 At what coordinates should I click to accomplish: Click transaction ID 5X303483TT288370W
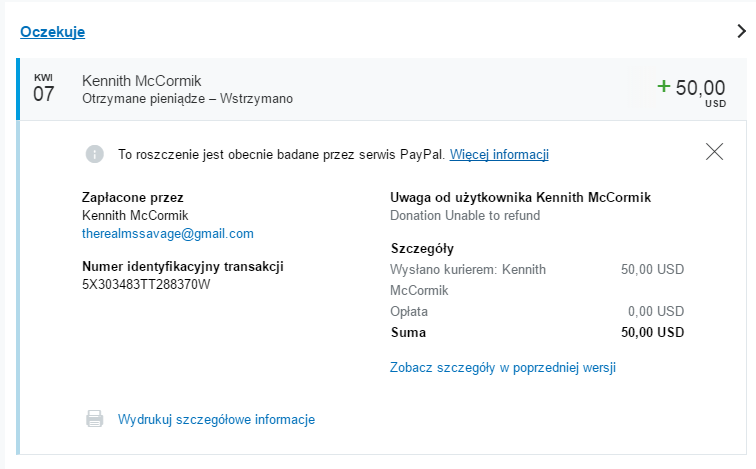tap(146, 284)
